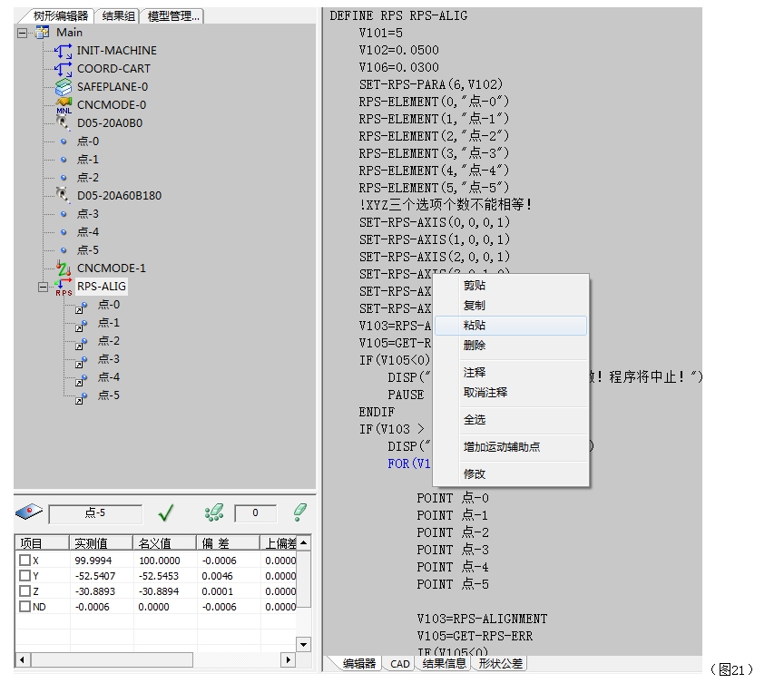
Task: Open the 结果信息 bottom tab
Action: coord(444,664)
